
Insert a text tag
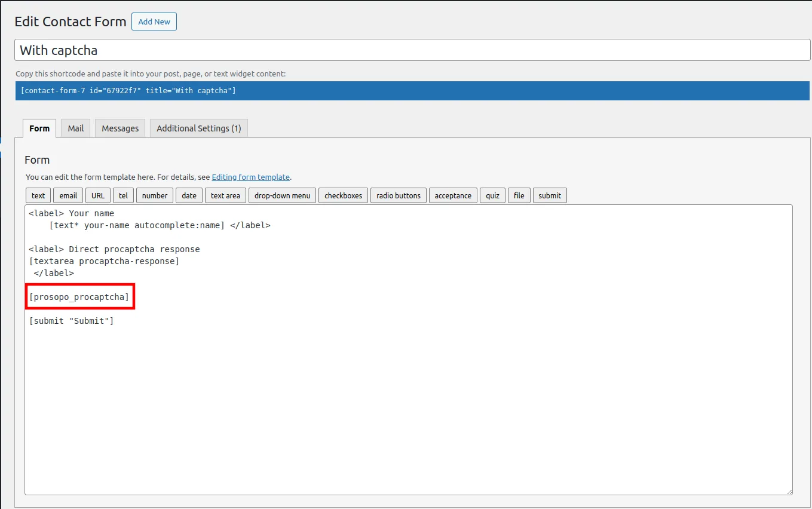click(x=38, y=195)
